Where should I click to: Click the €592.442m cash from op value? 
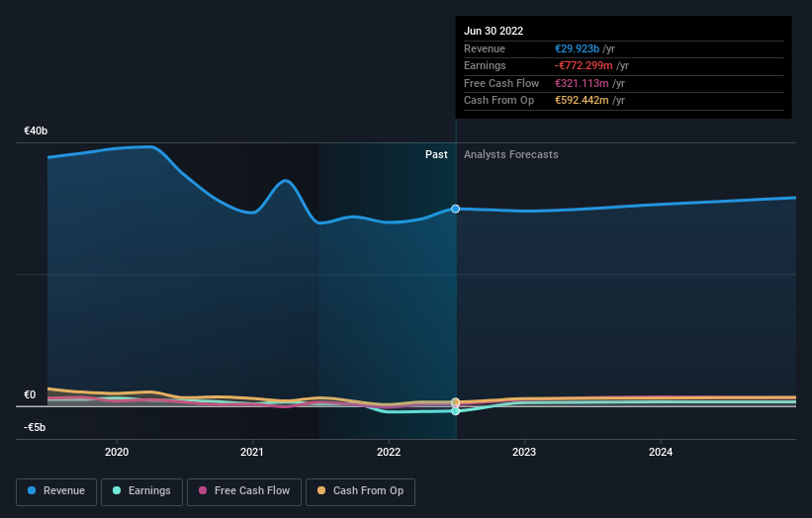pos(582,101)
